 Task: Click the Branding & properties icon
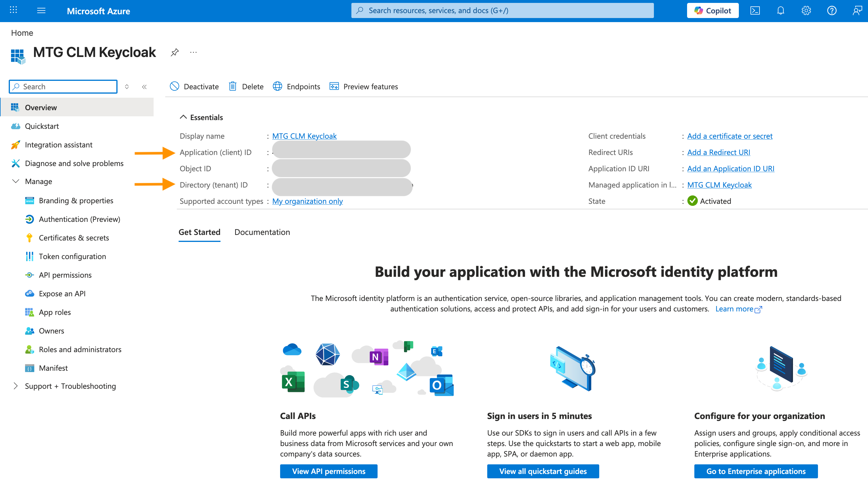[x=30, y=201]
